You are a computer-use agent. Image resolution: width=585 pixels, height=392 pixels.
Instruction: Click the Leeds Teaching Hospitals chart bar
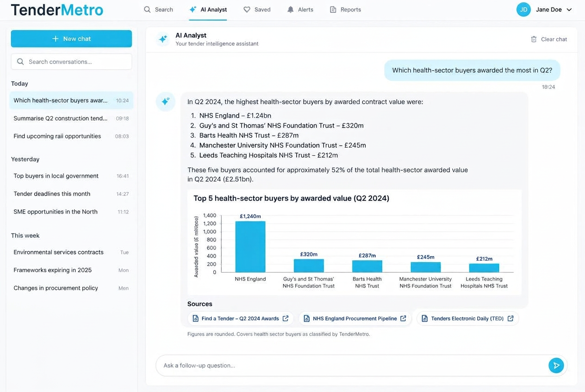click(484, 268)
